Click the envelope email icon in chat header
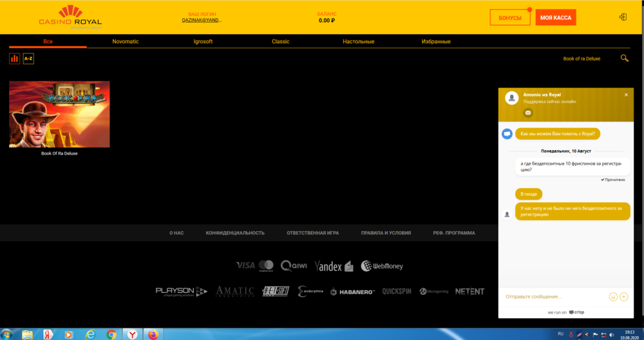 [x=528, y=113]
